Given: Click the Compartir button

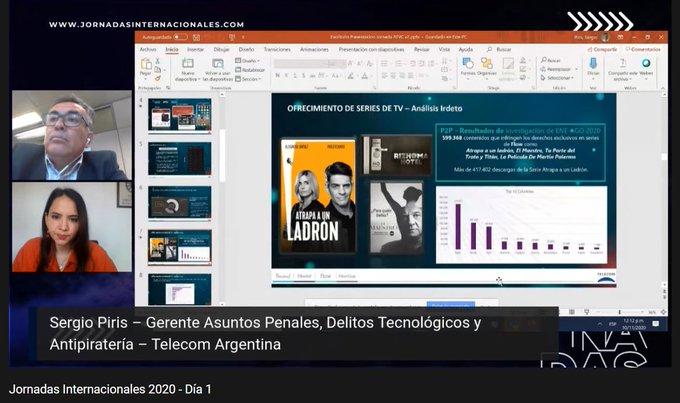Looking at the screenshot, I should (602, 49).
